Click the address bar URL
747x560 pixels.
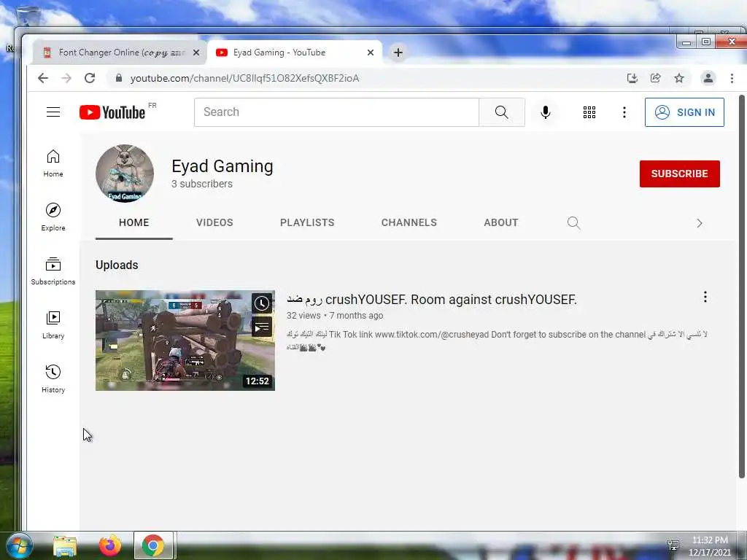pyautogui.click(x=244, y=78)
